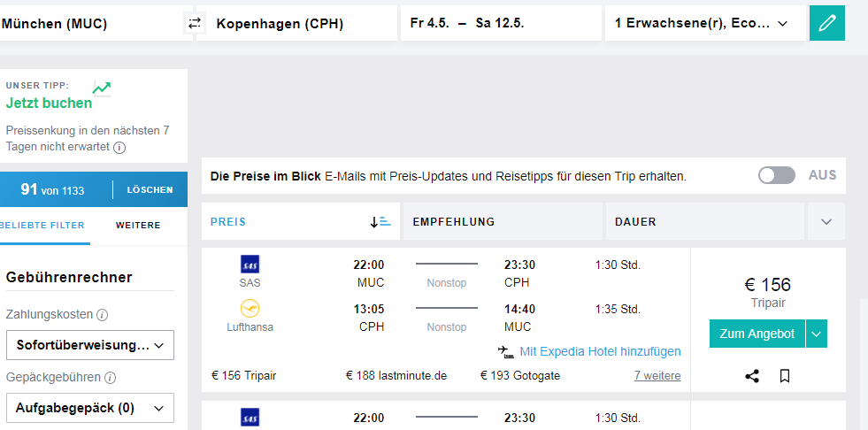
Task: Open the arrow beside Zum Angebot
Action: click(x=817, y=334)
